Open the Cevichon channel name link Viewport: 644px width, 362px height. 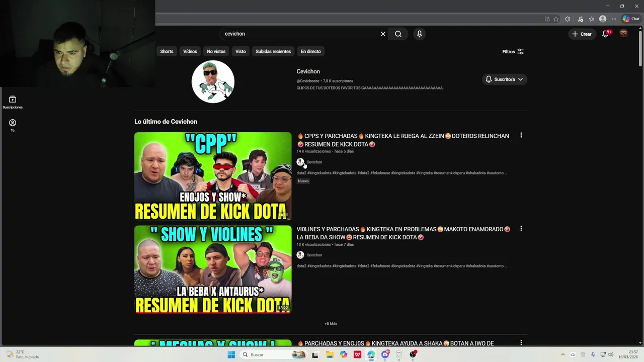tap(308, 71)
